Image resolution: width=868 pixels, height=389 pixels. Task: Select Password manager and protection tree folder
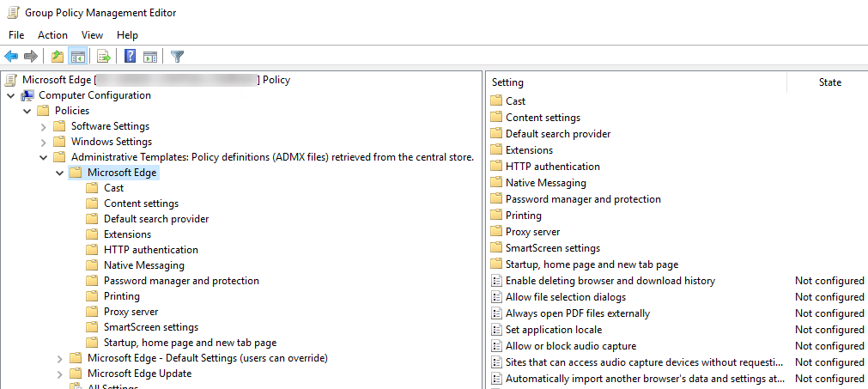pos(181,281)
